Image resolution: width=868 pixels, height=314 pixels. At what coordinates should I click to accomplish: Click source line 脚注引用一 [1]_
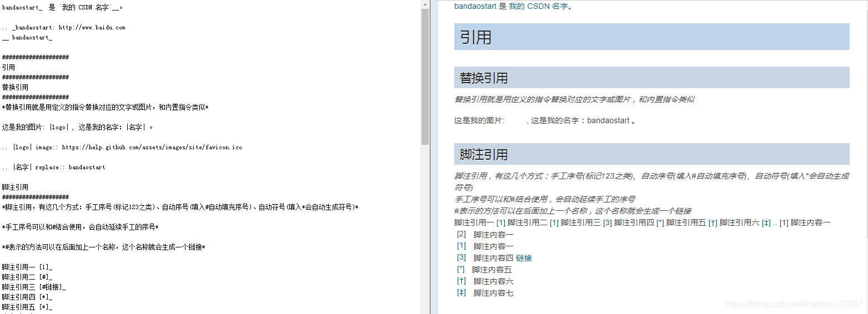pyautogui.click(x=27, y=267)
